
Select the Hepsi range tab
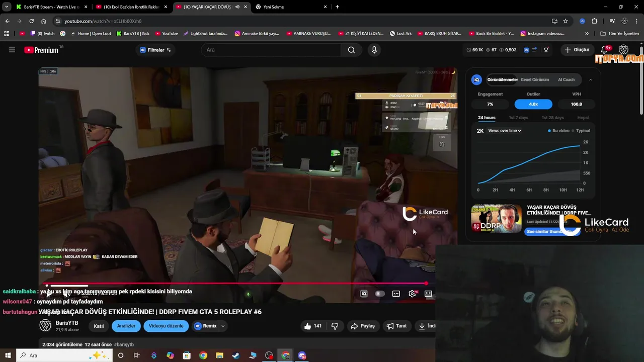click(x=583, y=118)
